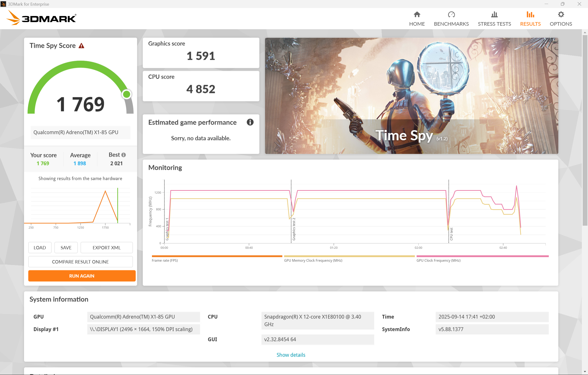The image size is (588, 375).
Task: Click the info icon on Estimated game performance
Action: pyautogui.click(x=250, y=122)
